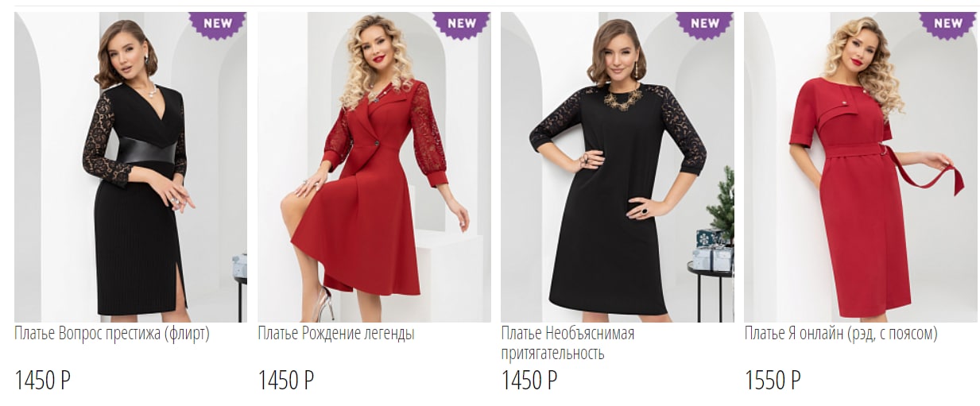This screenshot has height=406, width=980.
Task: Click NEW badge on Необъяснимая притягательность dress
Action: coord(705,24)
